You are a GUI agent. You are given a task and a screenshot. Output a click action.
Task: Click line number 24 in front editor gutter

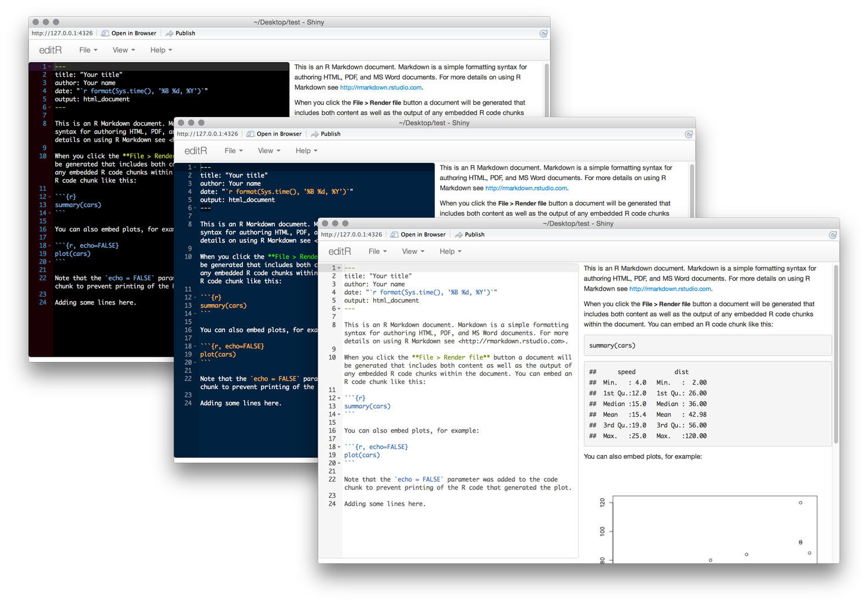pos(332,504)
